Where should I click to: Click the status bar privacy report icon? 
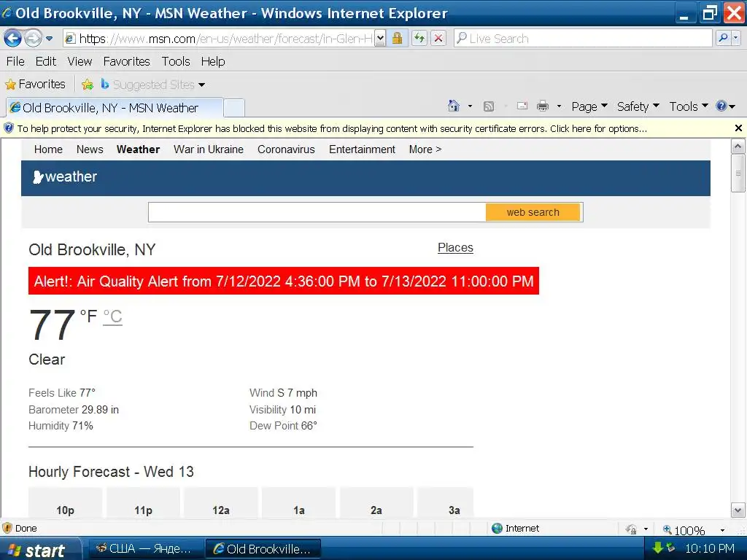coord(631,529)
